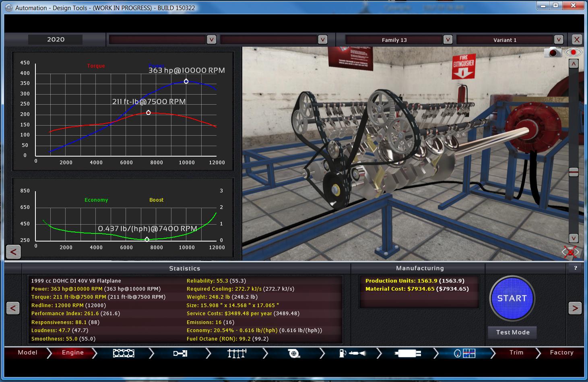The width and height of the screenshot is (588, 382).
Task: Go to previous statistics page arrow
Action: click(x=13, y=308)
